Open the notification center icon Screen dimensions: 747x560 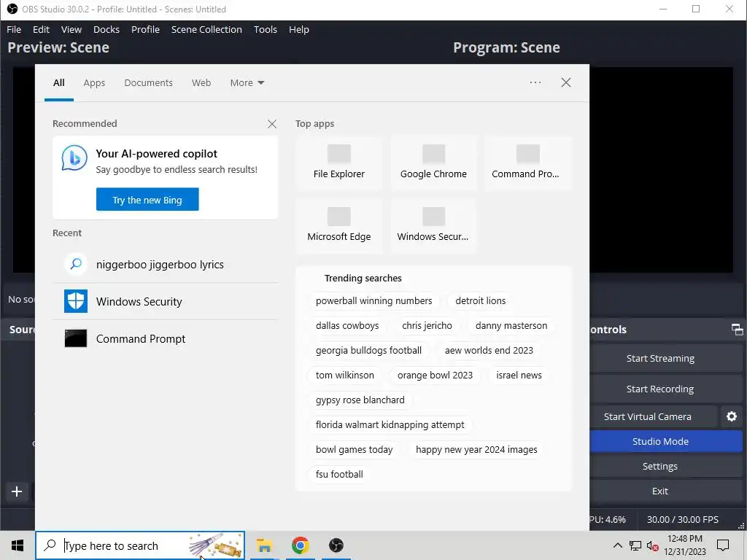[x=723, y=545]
